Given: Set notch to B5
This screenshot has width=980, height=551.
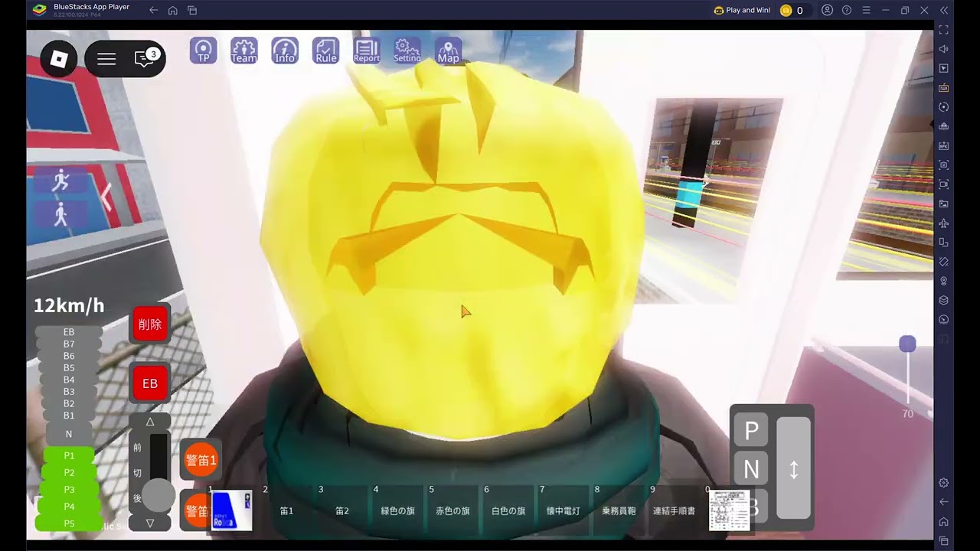Looking at the screenshot, I should 69,368.
